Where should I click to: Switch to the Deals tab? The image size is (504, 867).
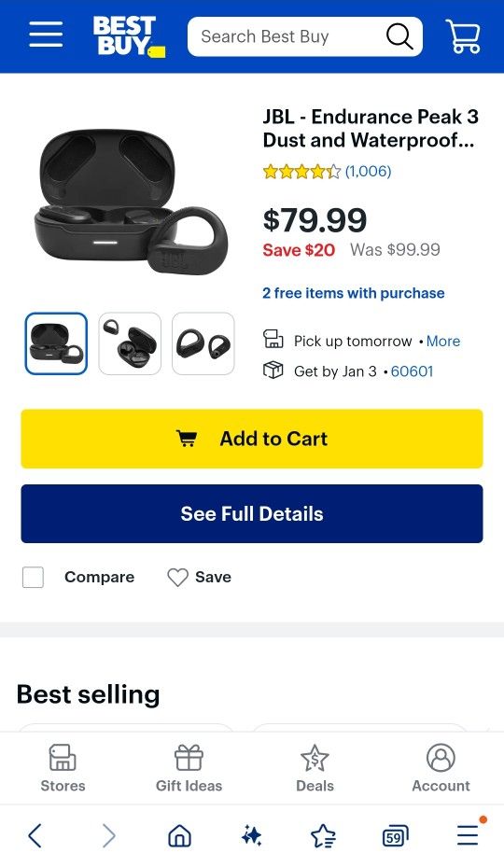point(315,769)
